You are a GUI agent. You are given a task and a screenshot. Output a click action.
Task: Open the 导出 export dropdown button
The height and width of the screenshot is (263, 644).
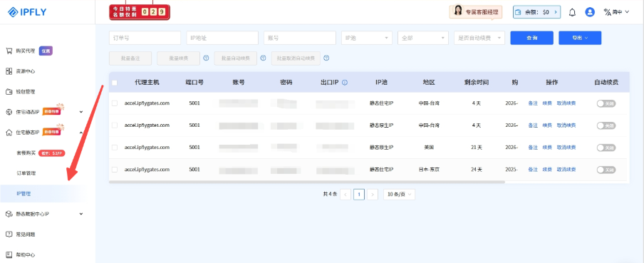(580, 38)
